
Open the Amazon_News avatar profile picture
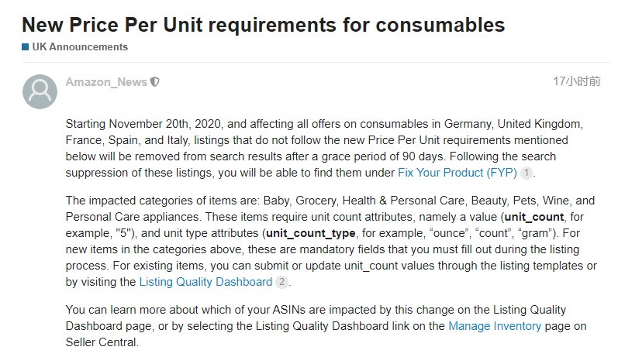tap(40, 91)
